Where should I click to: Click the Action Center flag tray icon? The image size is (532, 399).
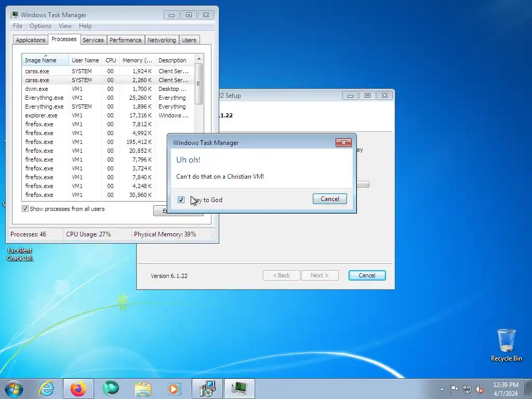point(454,389)
